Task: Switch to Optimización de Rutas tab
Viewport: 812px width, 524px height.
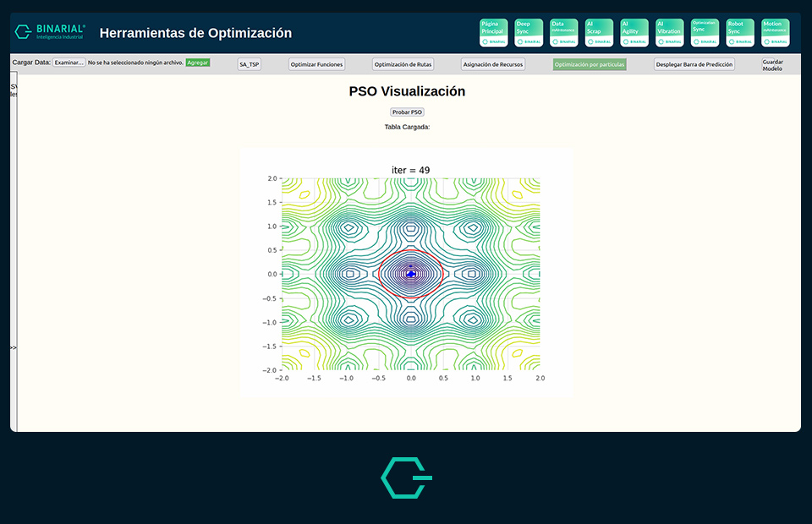Action: tap(403, 64)
